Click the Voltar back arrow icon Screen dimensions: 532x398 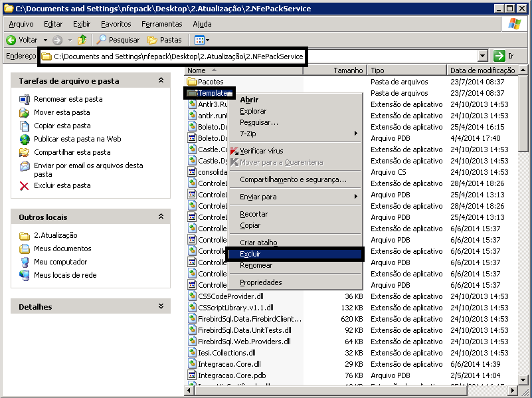[x=11, y=40]
